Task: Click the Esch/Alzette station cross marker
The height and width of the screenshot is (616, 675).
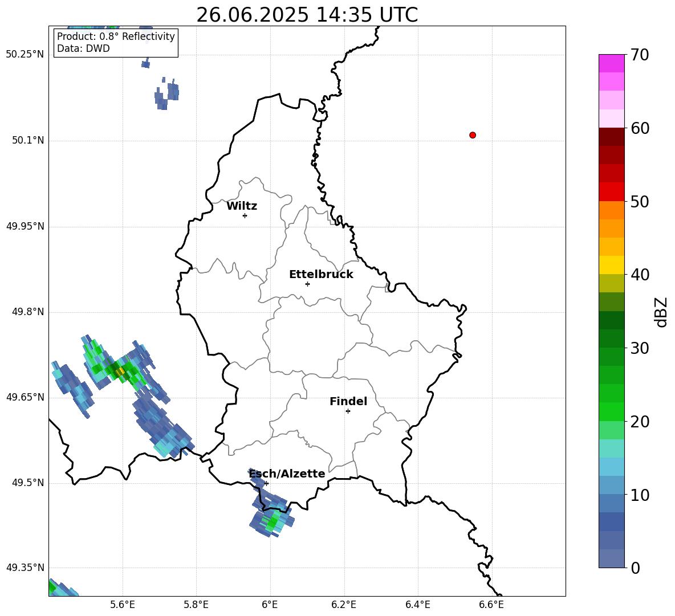Action: tap(266, 483)
